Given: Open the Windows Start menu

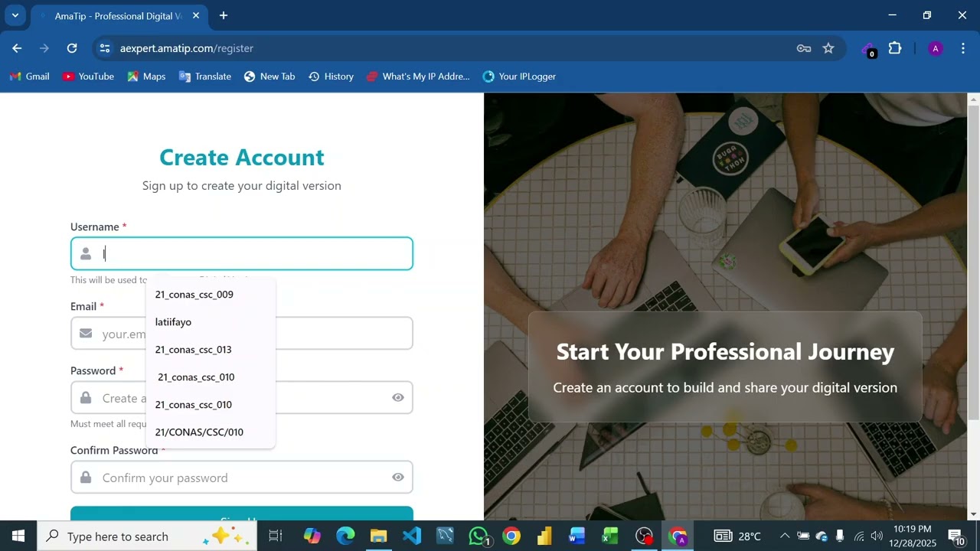Looking at the screenshot, I should click(18, 536).
